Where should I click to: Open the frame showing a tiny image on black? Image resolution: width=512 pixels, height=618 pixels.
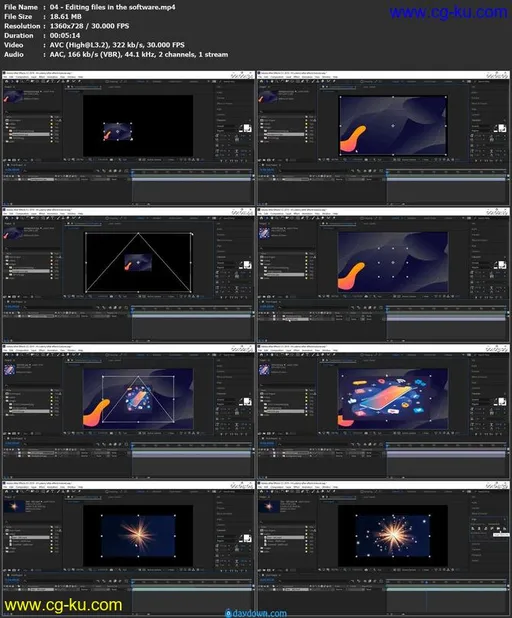click(x=128, y=137)
